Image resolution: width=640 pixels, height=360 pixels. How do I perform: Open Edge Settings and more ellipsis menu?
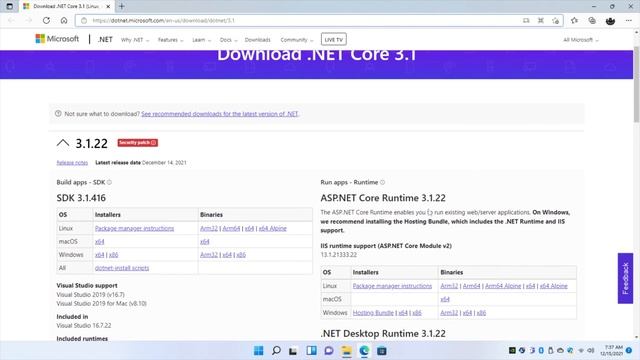pyautogui.click(x=629, y=20)
